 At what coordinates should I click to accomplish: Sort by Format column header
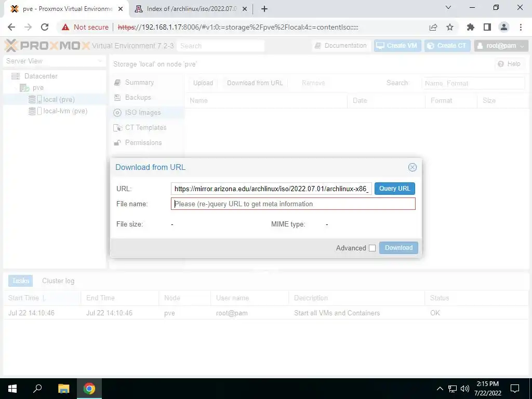tap(451, 100)
